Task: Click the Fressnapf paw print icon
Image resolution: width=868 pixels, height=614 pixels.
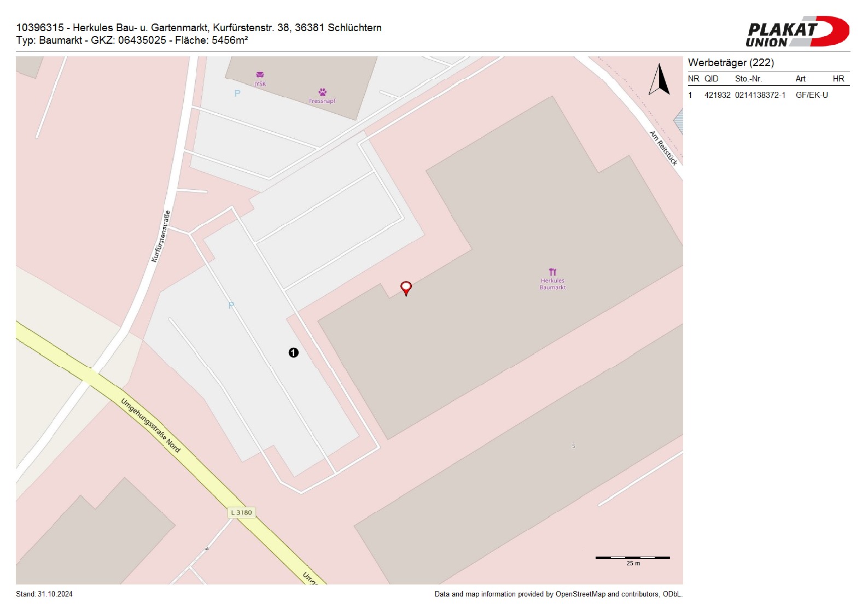Action: (323, 92)
